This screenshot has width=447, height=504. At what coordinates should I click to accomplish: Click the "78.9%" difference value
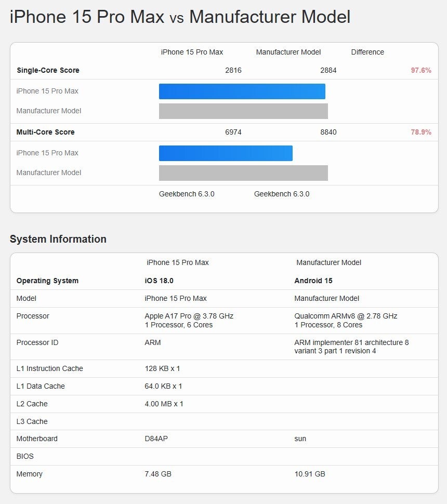(x=421, y=132)
